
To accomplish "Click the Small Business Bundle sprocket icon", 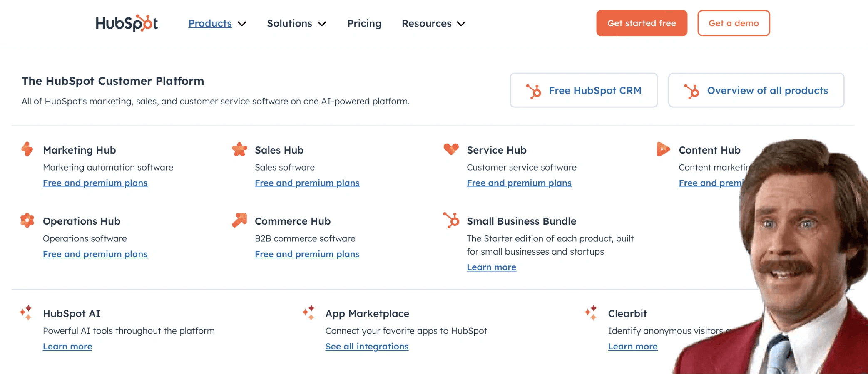I will (x=451, y=220).
